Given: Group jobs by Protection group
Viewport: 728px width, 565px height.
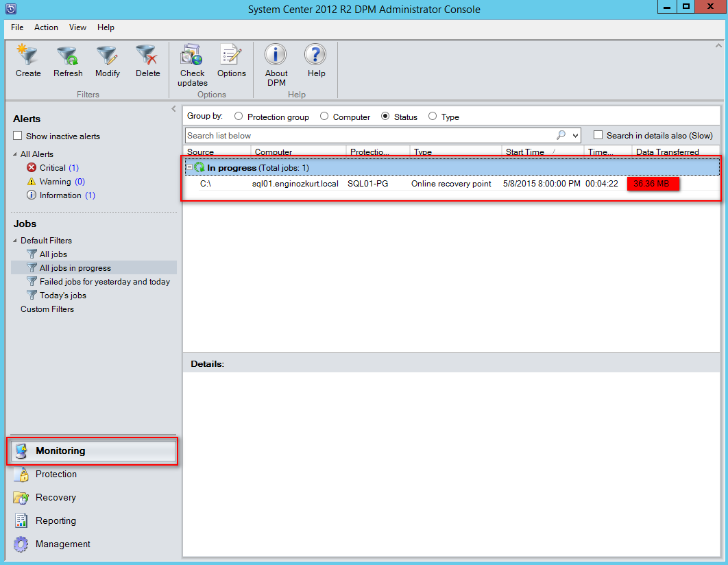Looking at the screenshot, I should 239,116.
